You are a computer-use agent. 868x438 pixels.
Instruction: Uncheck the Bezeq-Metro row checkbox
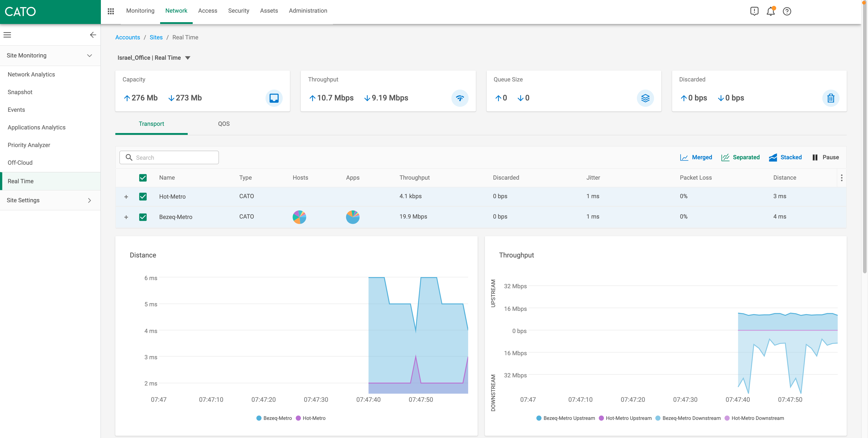(x=143, y=217)
